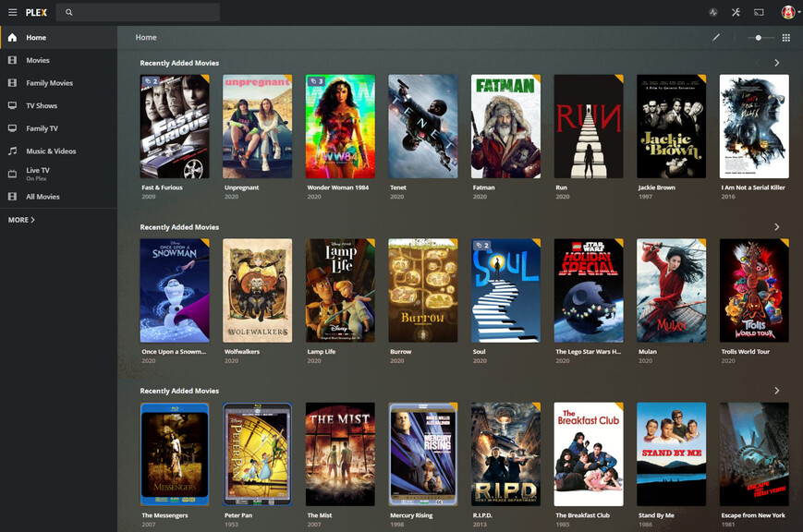The width and height of the screenshot is (803, 532).
Task: Advance the second Recently Added Movies row
Action: point(776,226)
